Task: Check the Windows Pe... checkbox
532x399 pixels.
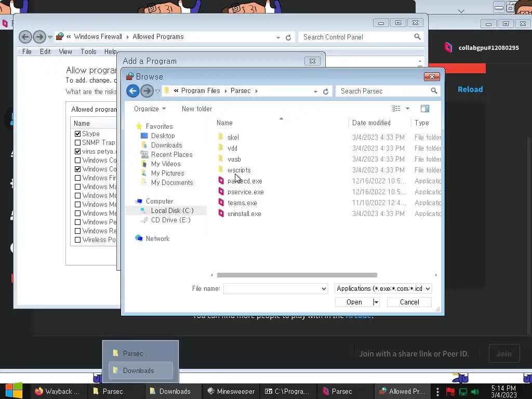Action: [78, 222]
